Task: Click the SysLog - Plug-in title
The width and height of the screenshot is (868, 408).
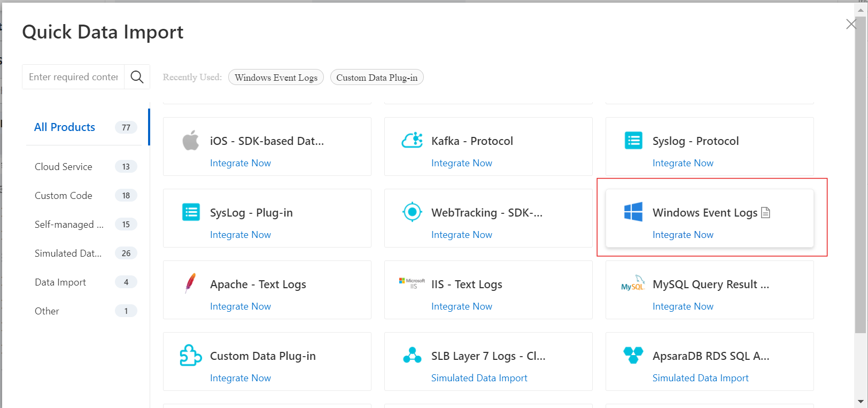Action: (251, 213)
